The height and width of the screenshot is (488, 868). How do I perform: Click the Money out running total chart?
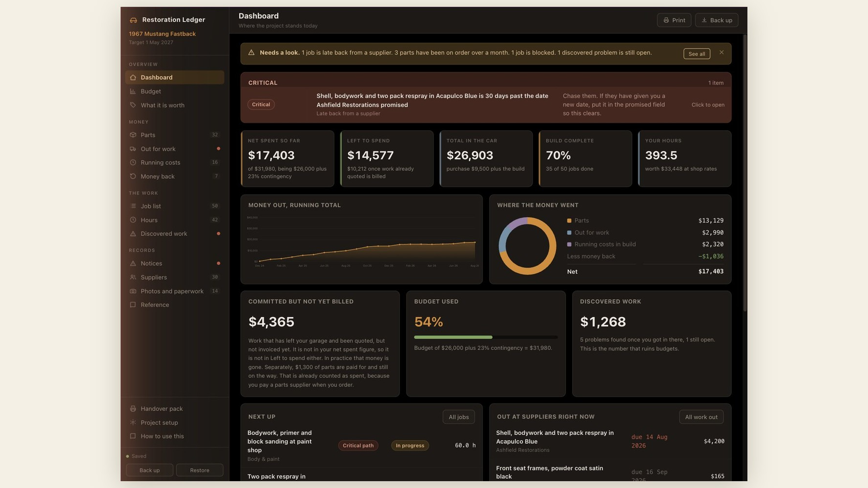362,241
